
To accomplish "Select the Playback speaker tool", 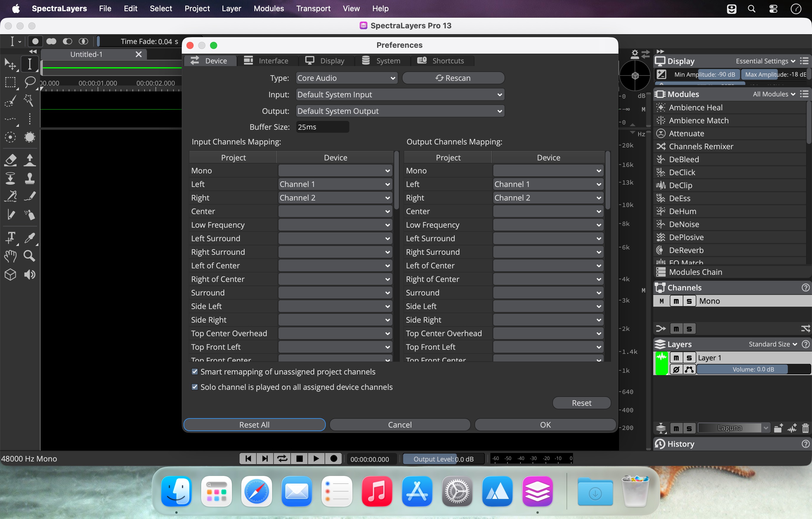I will [30, 275].
